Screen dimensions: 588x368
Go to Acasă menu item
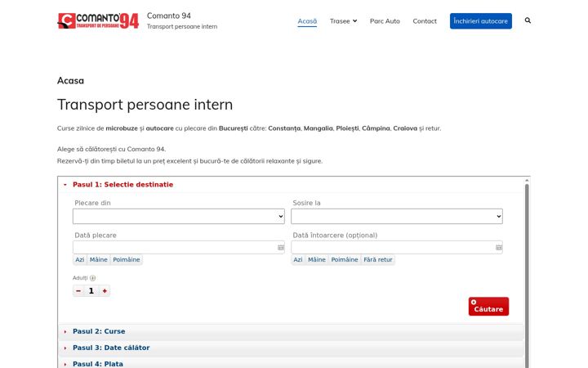pos(307,21)
